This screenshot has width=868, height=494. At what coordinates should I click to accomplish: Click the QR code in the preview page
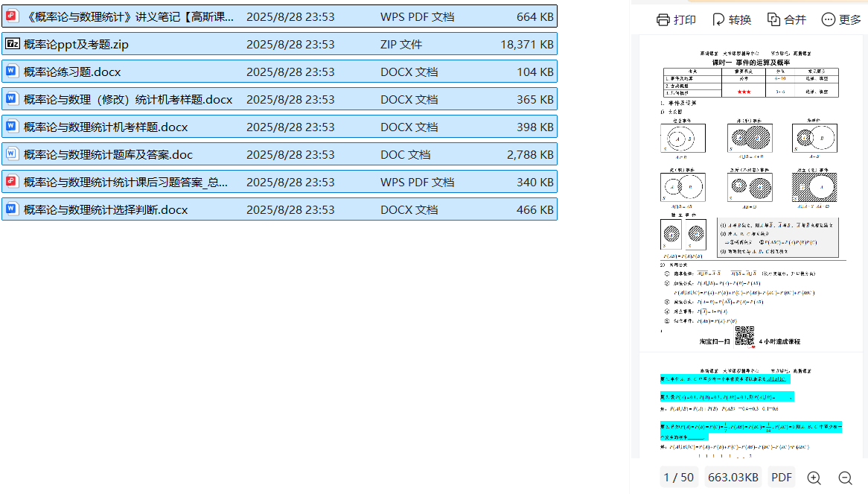[744, 336]
